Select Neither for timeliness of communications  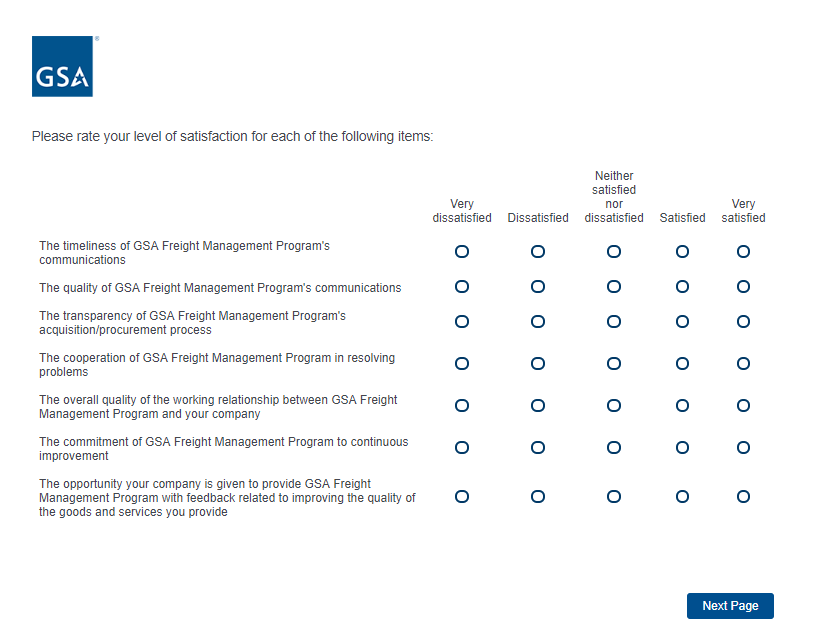(614, 252)
